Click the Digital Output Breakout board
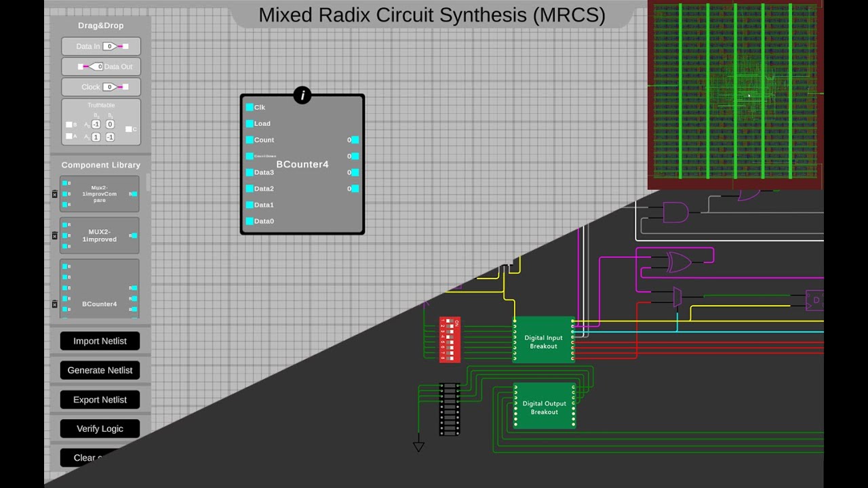This screenshot has width=868, height=488. coord(544,406)
